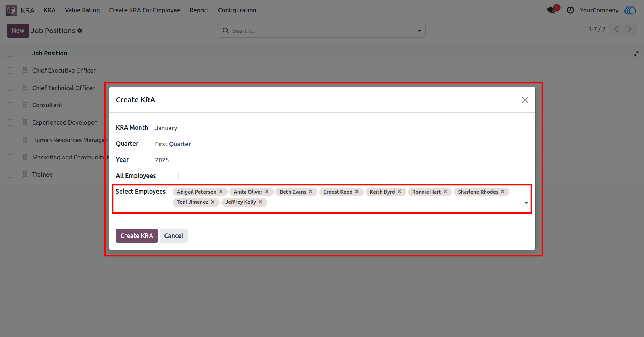This screenshot has height=337, width=644.
Task: Click the 1-7 / 7 pager counter
Action: click(597, 29)
